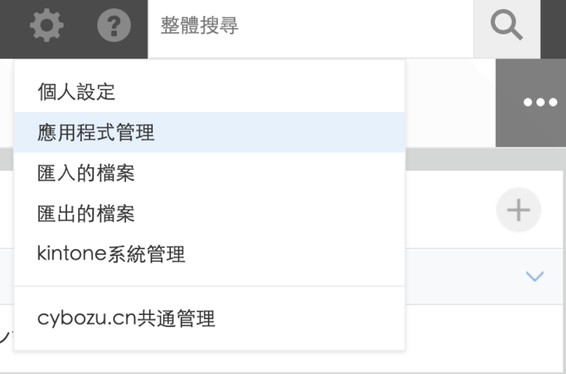Click the highlighted app management entry
The image size is (566, 374).
[209, 132]
